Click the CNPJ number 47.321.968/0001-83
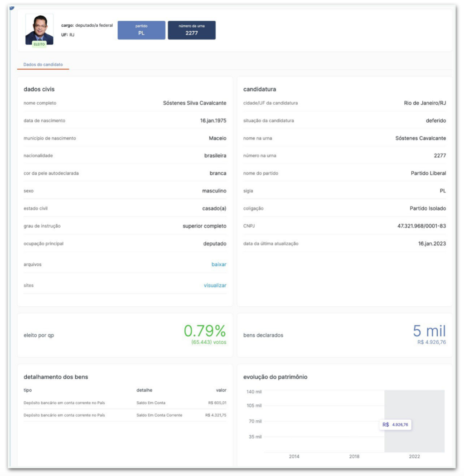 click(421, 226)
